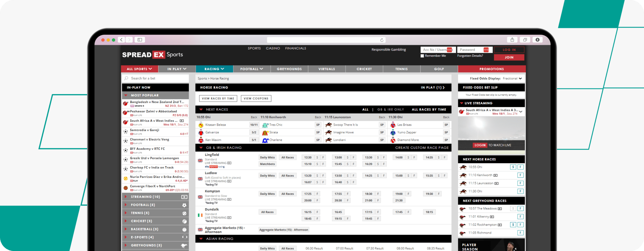Viewport: 644px width, 251px height.
Task: Click the jockey silk beside Kitasan Beleza
Action: 201,125
